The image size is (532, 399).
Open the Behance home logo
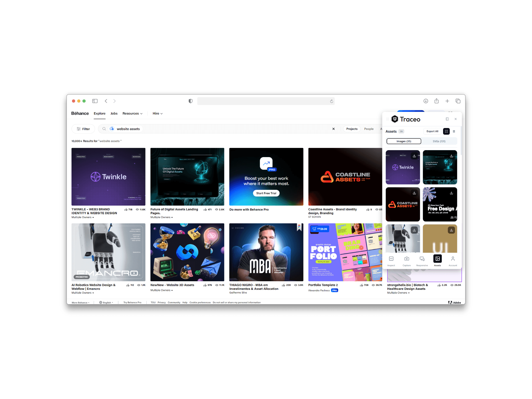[x=80, y=113]
